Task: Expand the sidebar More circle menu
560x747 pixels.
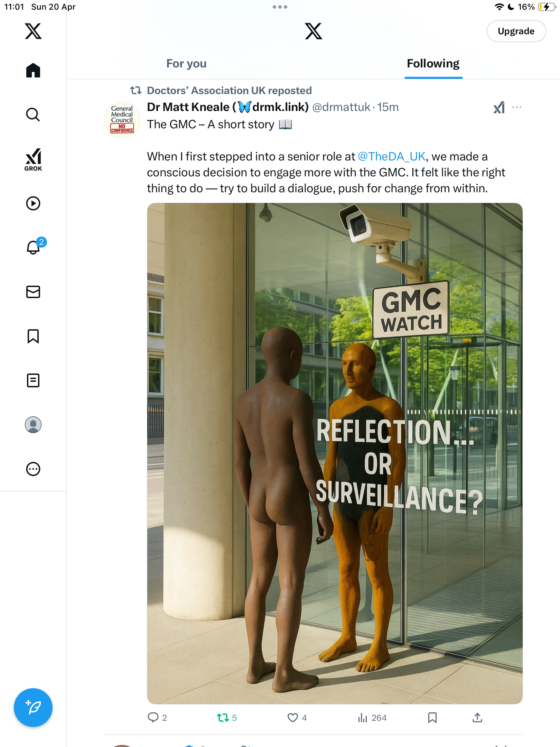Action: tap(33, 469)
